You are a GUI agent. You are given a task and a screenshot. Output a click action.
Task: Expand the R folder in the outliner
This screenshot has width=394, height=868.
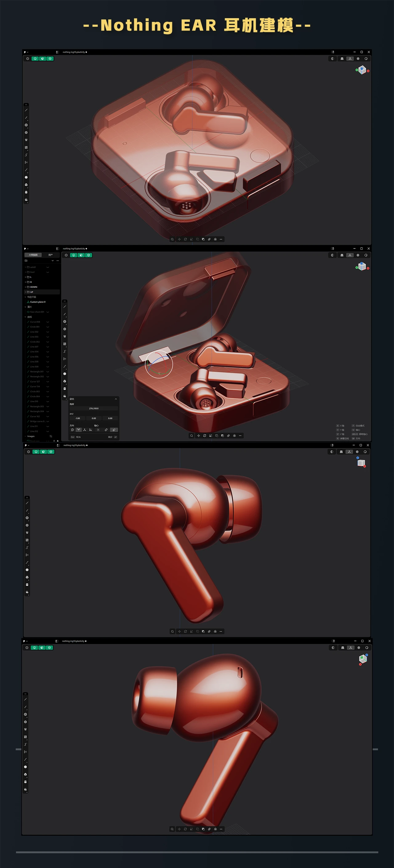pos(25,282)
